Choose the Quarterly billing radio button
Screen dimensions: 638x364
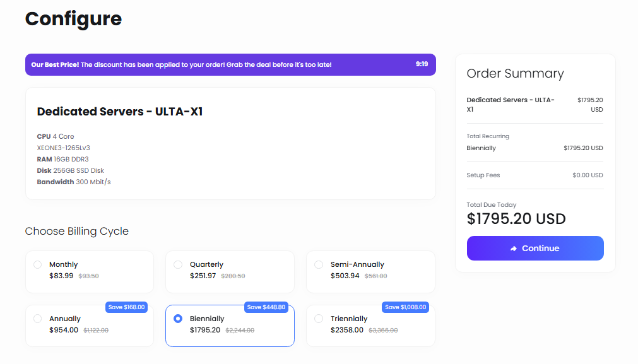point(178,264)
